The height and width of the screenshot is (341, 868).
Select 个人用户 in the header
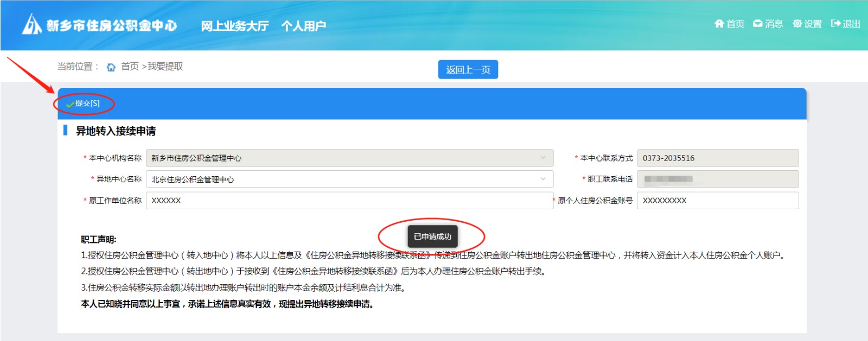click(303, 25)
